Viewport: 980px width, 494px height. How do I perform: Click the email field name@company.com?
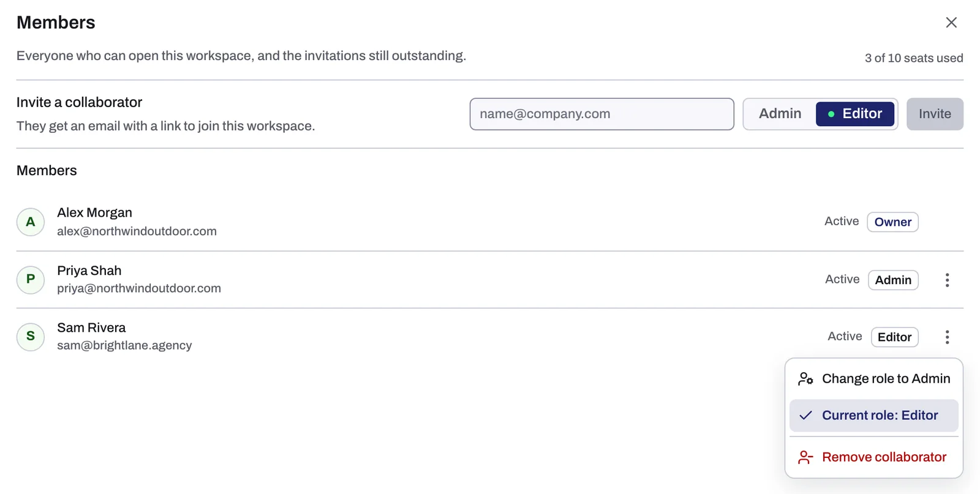tap(601, 114)
